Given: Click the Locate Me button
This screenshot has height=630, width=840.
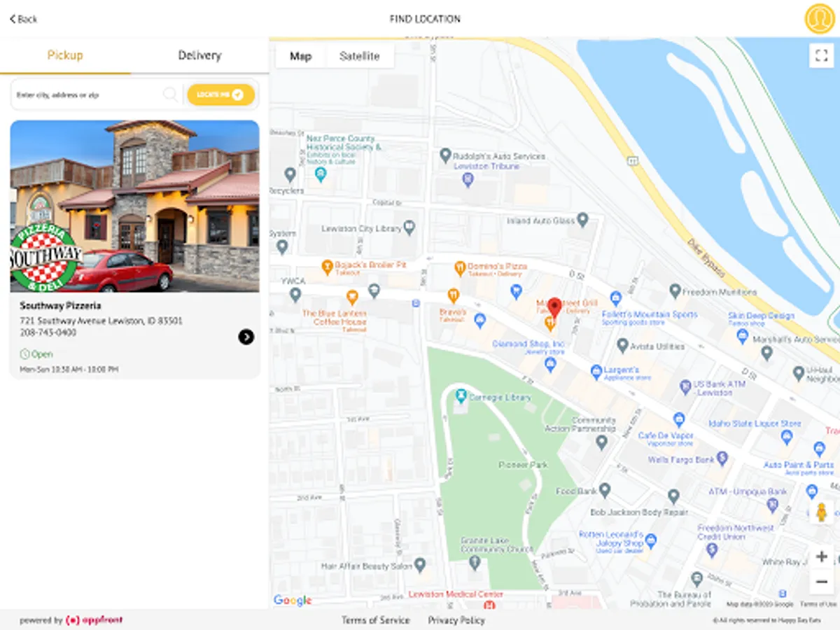Looking at the screenshot, I should click(220, 94).
